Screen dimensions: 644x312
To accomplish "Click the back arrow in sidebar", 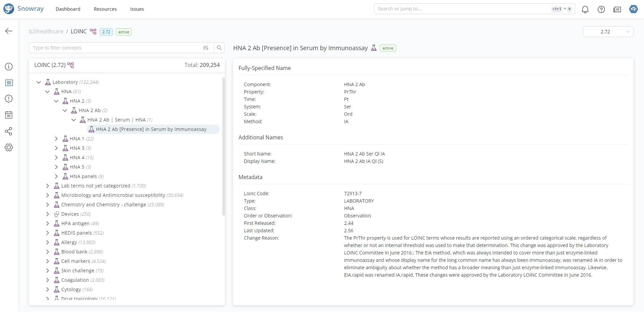I will pos(9,31).
